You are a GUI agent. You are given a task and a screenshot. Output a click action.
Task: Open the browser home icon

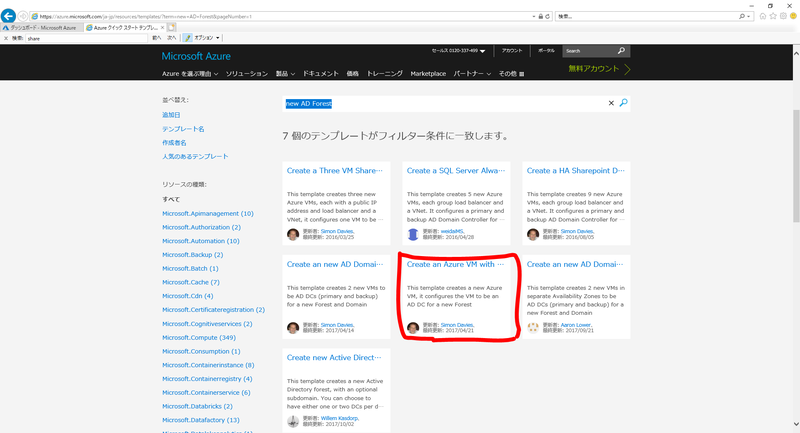763,16
